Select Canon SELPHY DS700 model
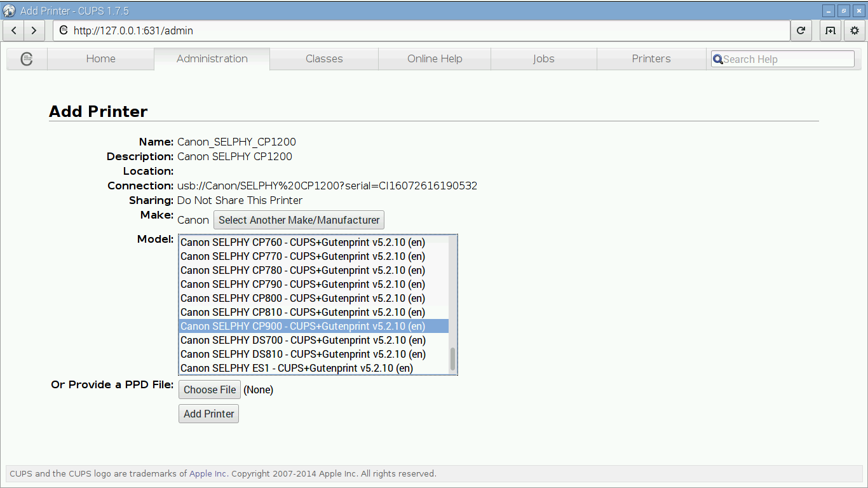Viewport: 868px width, 488px height. [x=313, y=340]
